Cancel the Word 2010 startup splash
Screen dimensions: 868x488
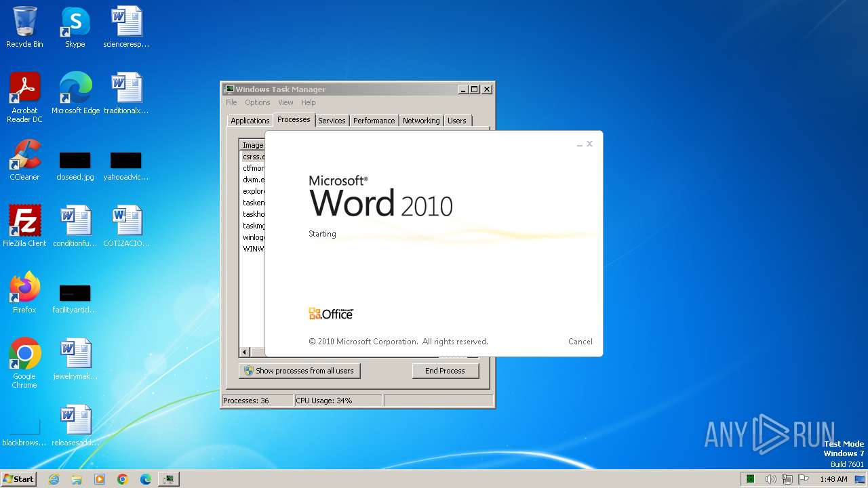580,342
